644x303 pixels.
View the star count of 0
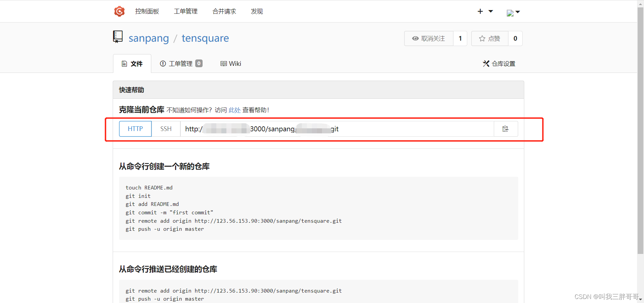tap(515, 39)
